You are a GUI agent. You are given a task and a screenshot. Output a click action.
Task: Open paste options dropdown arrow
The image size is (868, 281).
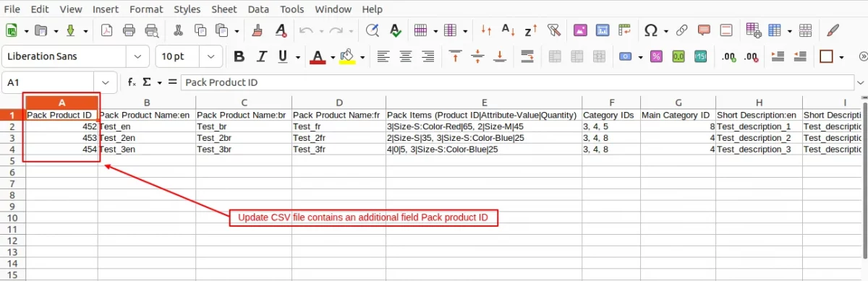pos(237,31)
